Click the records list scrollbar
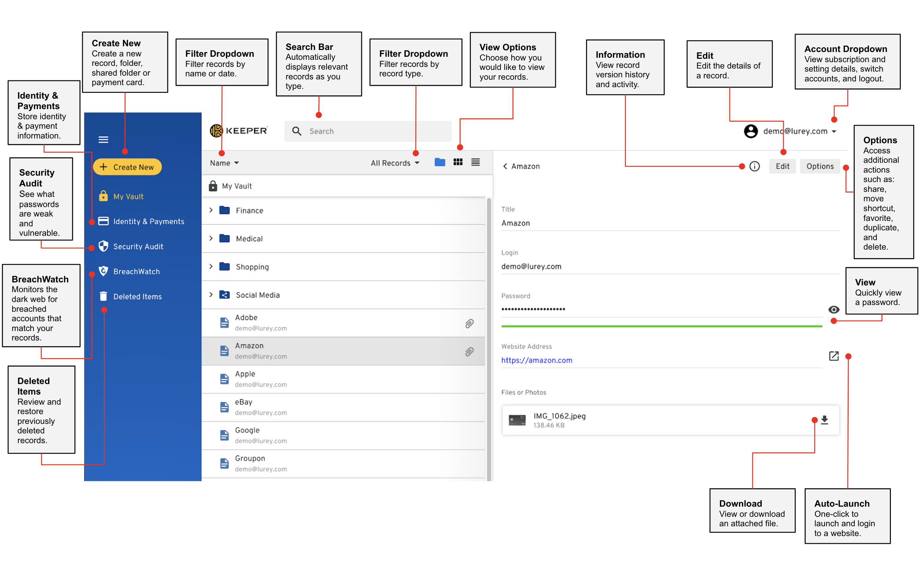This screenshot has height=583, width=924. pyautogui.click(x=489, y=339)
